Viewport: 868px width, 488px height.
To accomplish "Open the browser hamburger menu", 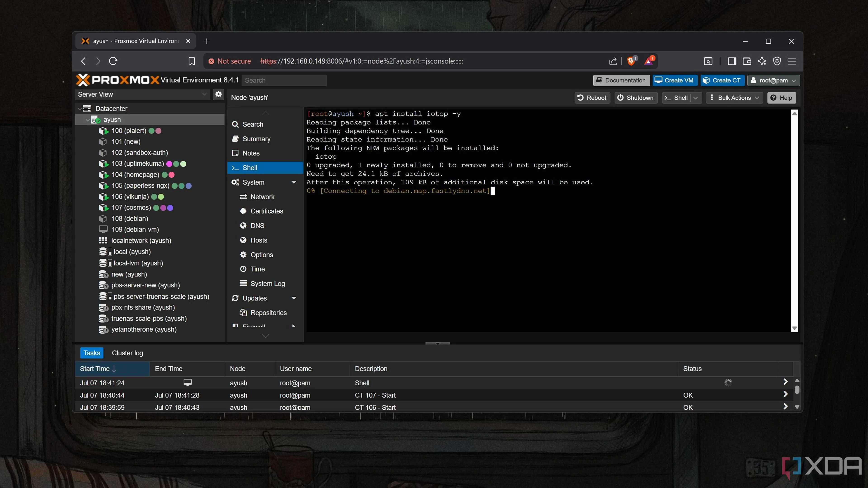I will [792, 61].
